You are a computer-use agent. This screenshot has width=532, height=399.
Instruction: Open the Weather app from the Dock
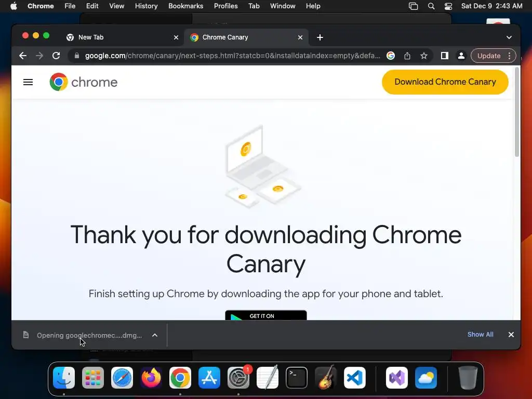pyautogui.click(x=426, y=378)
